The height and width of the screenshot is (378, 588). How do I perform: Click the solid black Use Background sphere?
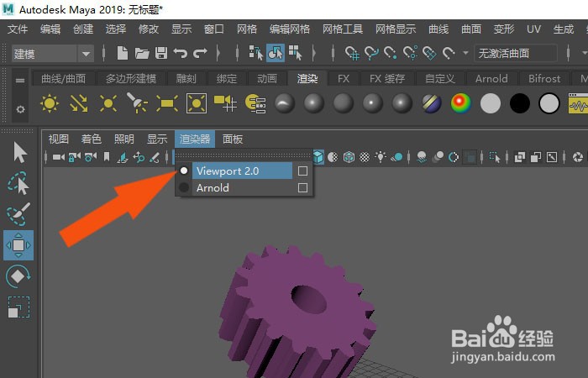[x=520, y=103]
